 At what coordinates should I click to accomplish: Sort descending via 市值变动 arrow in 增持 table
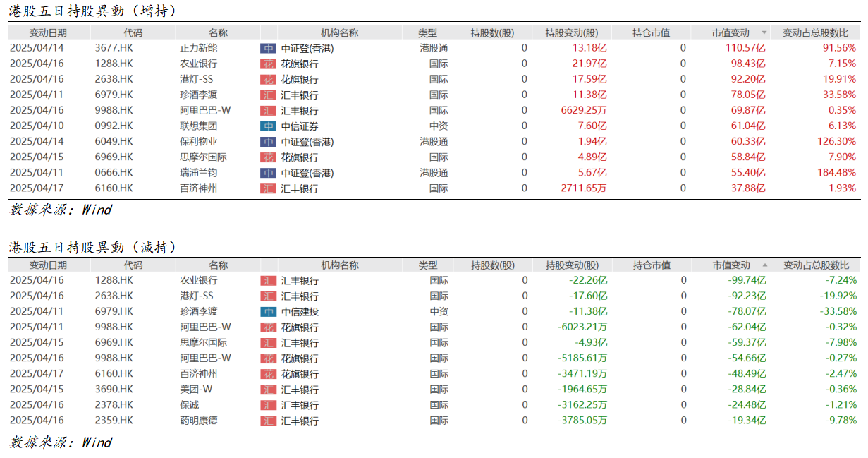point(764,32)
